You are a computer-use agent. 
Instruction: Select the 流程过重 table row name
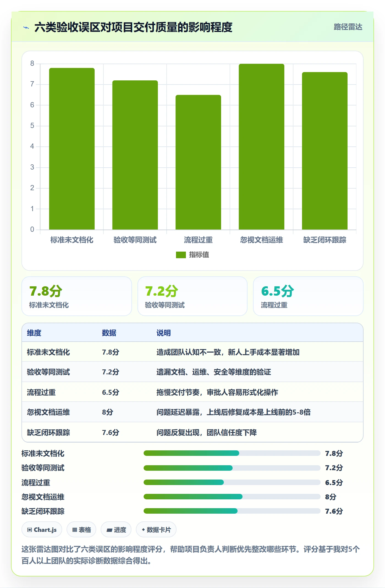coord(41,392)
